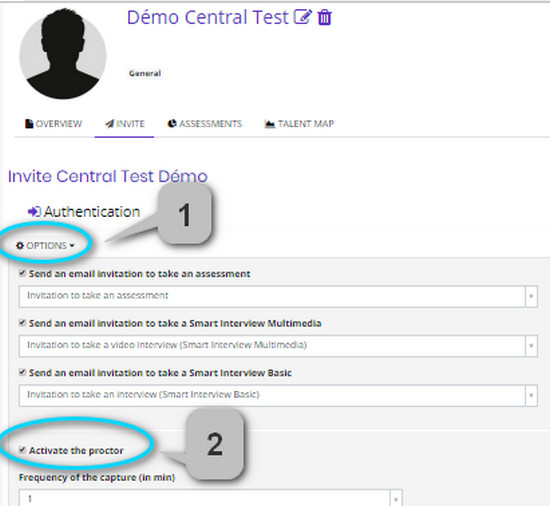Click the edit pencil icon beside Démo Central Test
The height and width of the screenshot is (506, 550).
pyautogui.click(x=302, y=17)
